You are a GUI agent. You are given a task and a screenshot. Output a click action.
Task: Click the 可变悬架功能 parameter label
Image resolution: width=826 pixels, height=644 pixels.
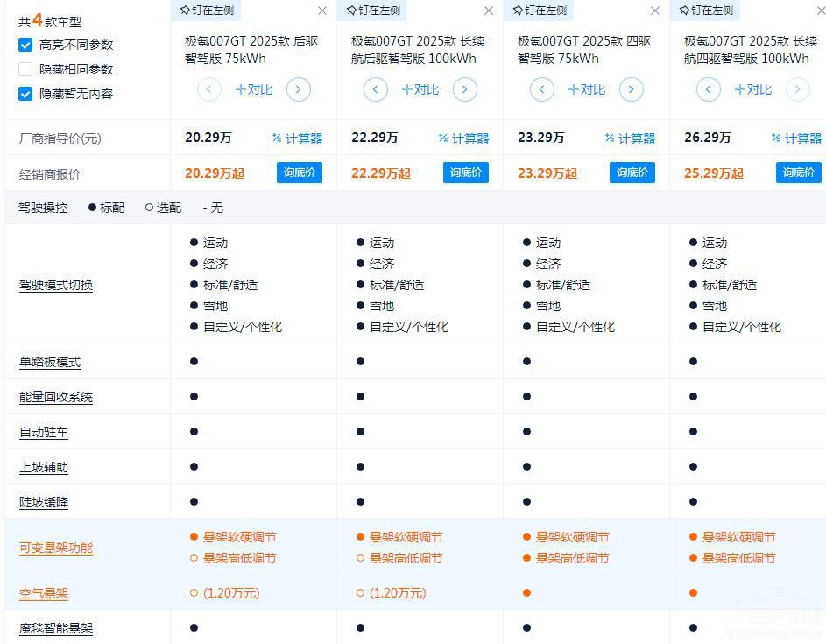point(56,548)
